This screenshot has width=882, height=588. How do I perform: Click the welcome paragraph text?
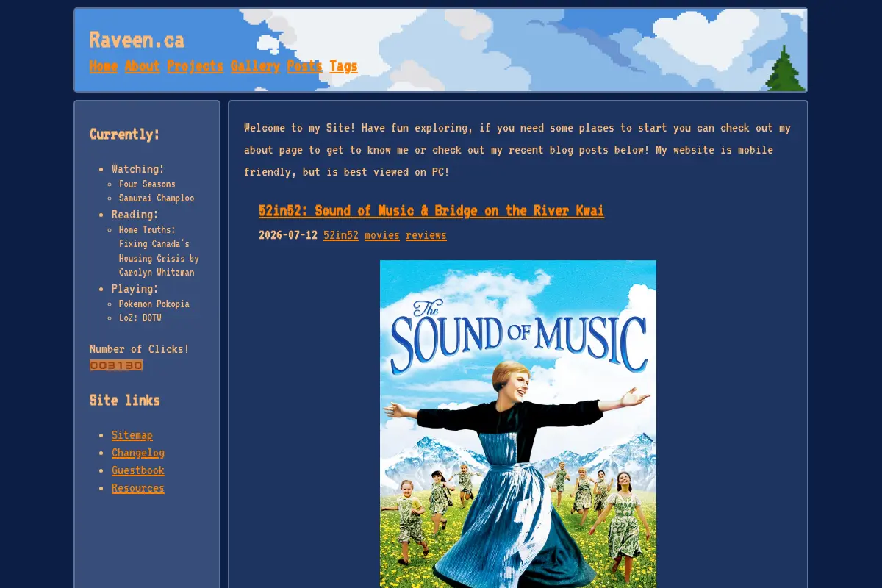pos(517,150)
